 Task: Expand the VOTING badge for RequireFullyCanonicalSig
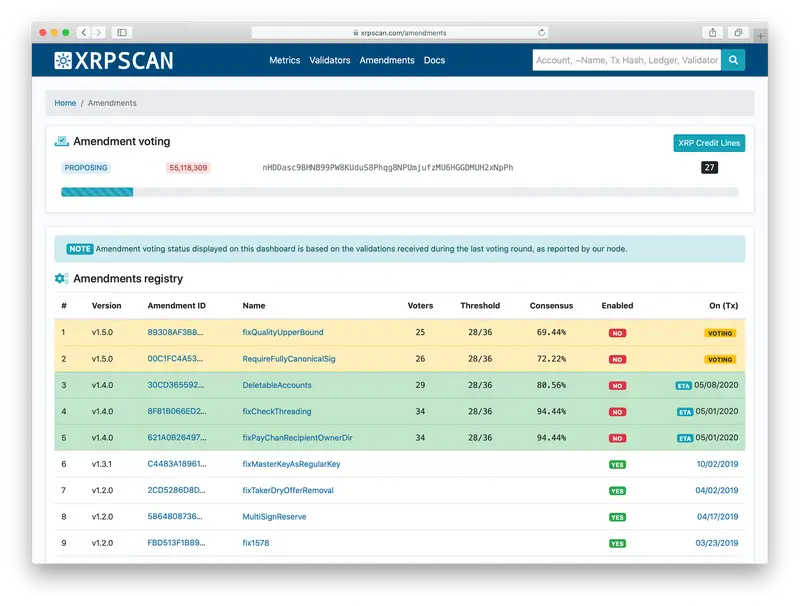click(722, 359)
